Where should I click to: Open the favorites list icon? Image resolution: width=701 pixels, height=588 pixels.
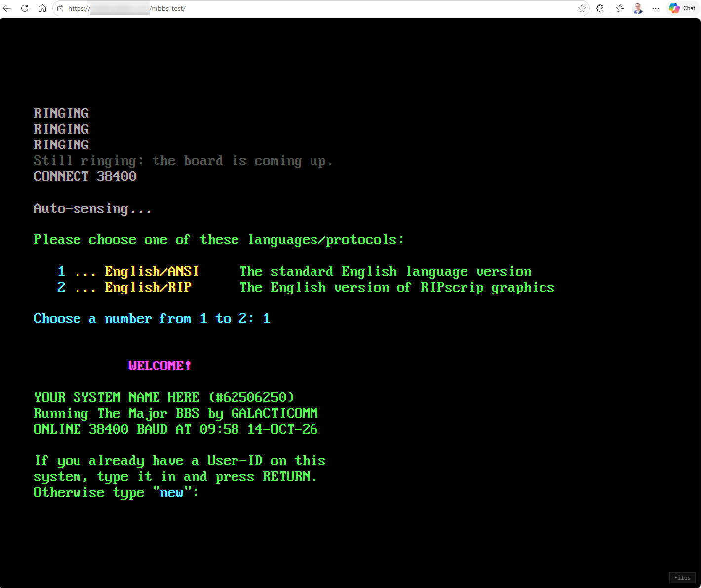(x=621, y=8)
